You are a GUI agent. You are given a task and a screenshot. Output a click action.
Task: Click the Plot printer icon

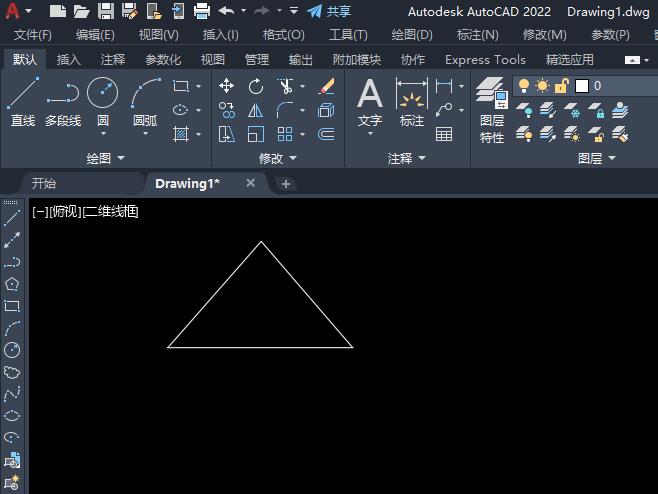pyautogui.click(x=202, y=11)
